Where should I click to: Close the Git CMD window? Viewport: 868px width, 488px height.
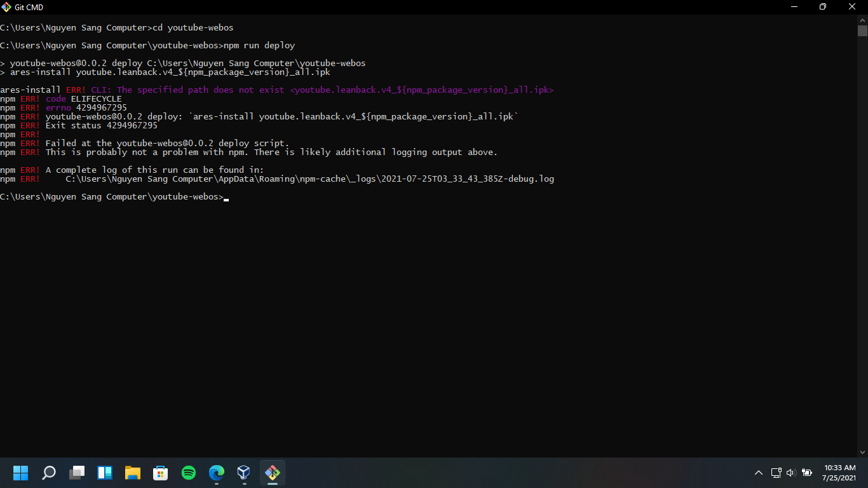tap(853, 7)
